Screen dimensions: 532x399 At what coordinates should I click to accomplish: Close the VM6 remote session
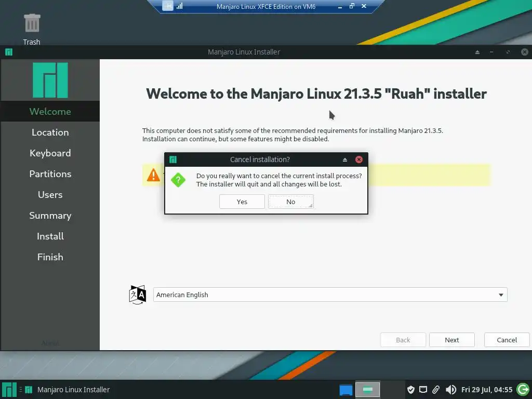coord(364,6)
